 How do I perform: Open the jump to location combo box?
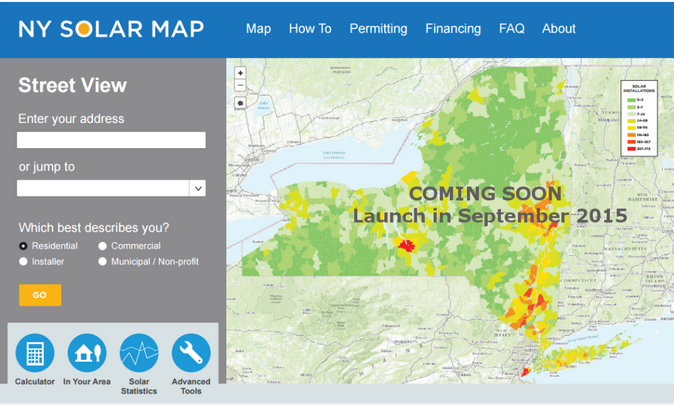[x=103, y=188]
